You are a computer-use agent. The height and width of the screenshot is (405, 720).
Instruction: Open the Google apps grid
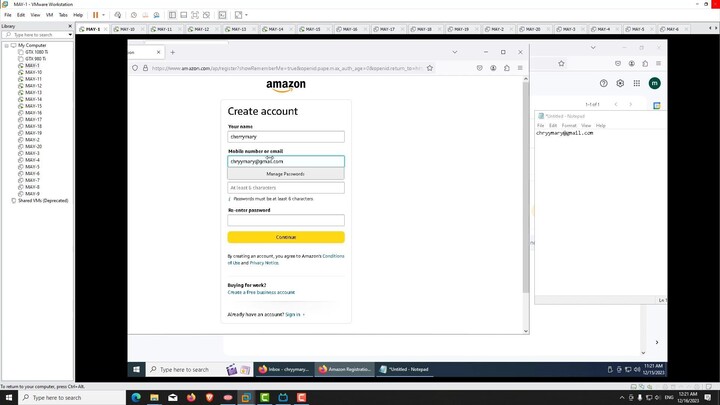point(636,83)
